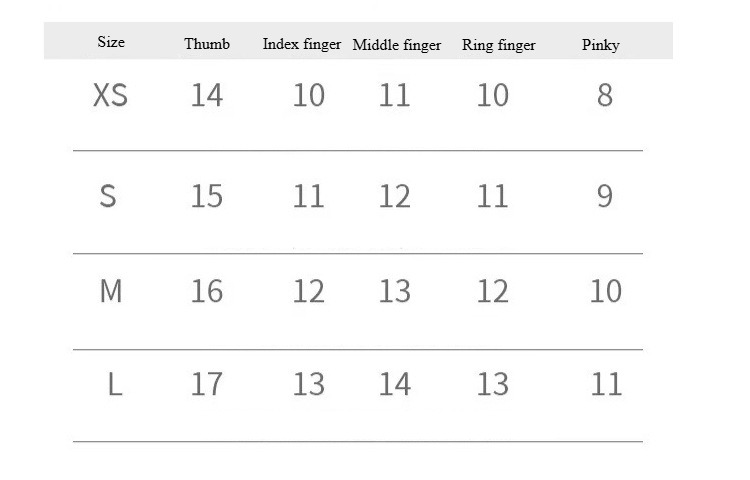Click the Pinky column header
The height and width of the screenshot is (480, 750).
600,45
